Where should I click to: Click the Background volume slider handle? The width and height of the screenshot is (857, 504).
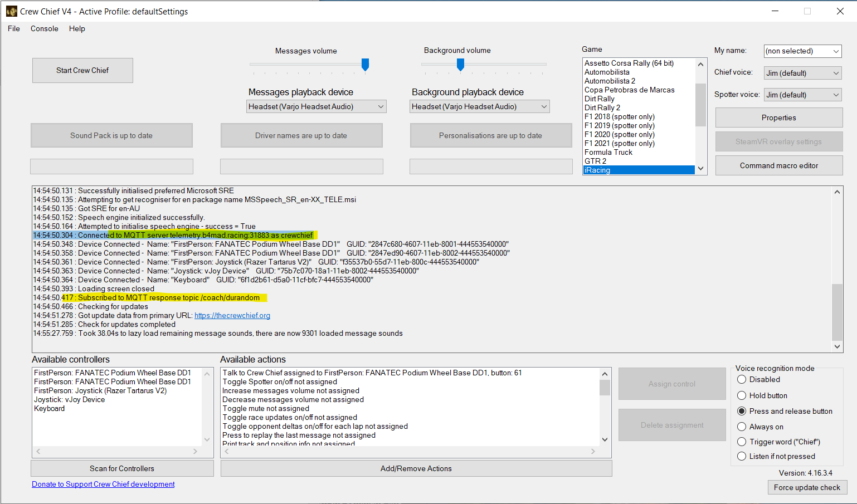tap(460, 65)
